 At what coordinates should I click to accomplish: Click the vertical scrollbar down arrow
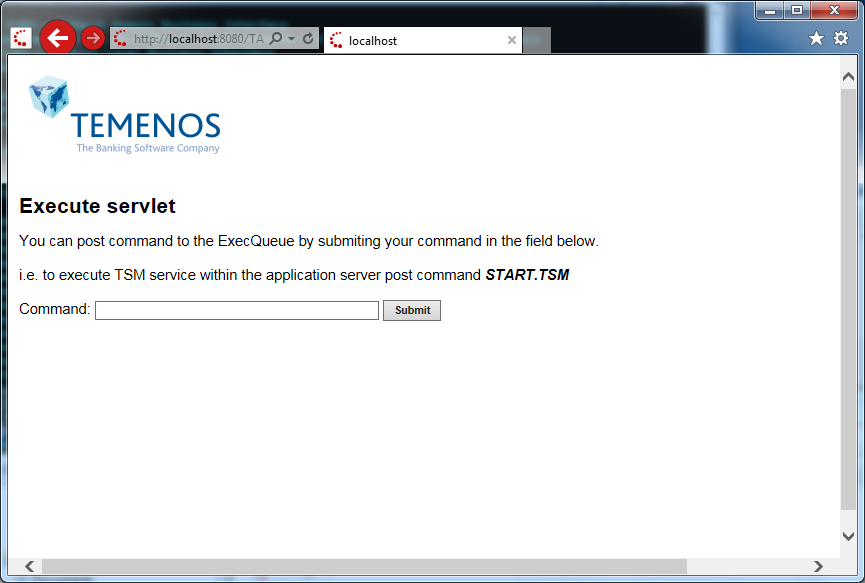[848, 536]
